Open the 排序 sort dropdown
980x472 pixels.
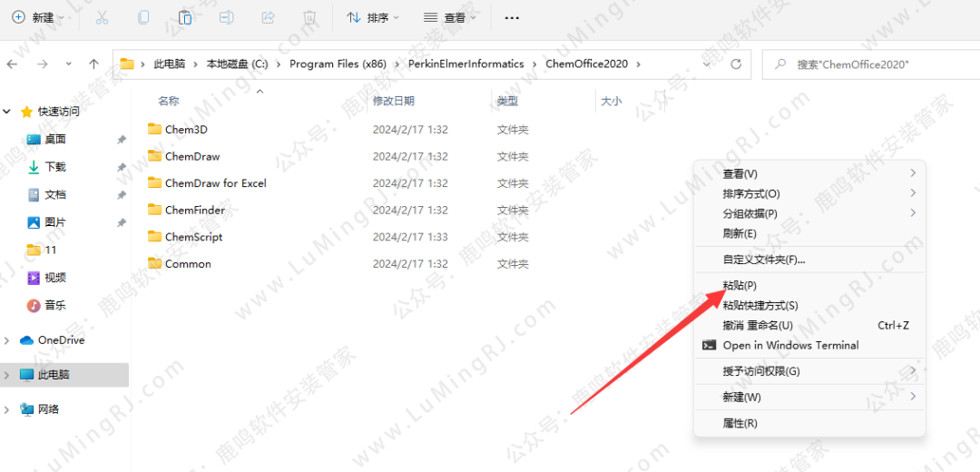(x=373, y=17)
